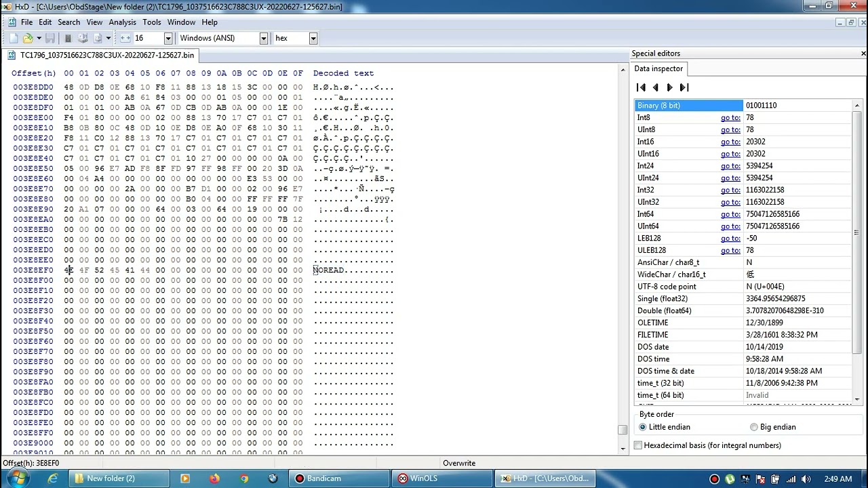Switch to Bandicam taskbar button
This screenshot has height=488, width=868.
point(339,479)
